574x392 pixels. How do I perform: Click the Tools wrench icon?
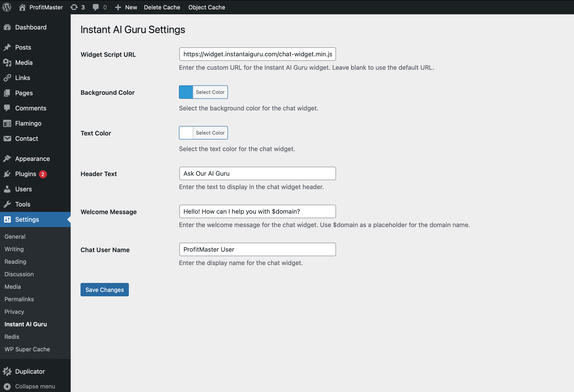coord(7,204)
